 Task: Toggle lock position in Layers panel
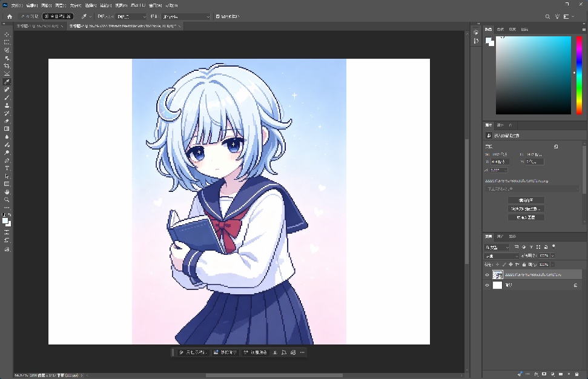click(x=510, y=265)
